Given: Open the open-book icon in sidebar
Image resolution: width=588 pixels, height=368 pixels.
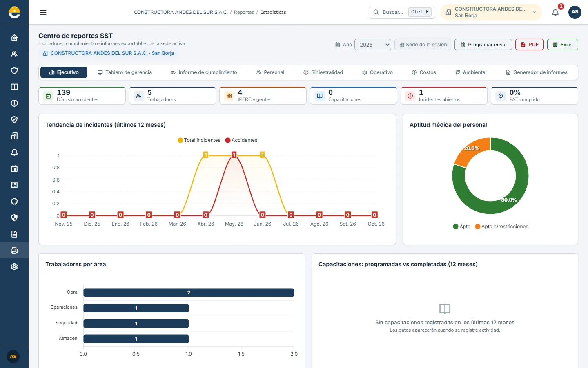Looking at the screenshot, I should pos(14,87).
